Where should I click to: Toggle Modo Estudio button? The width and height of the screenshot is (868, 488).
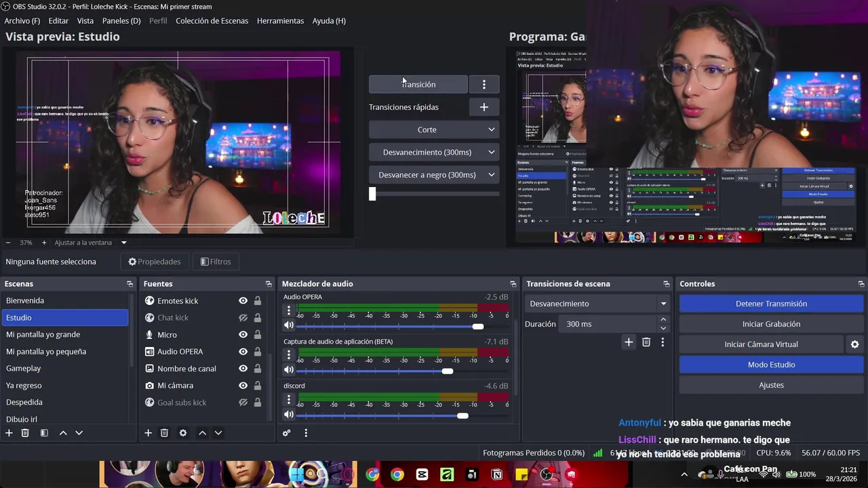point(771,365)
